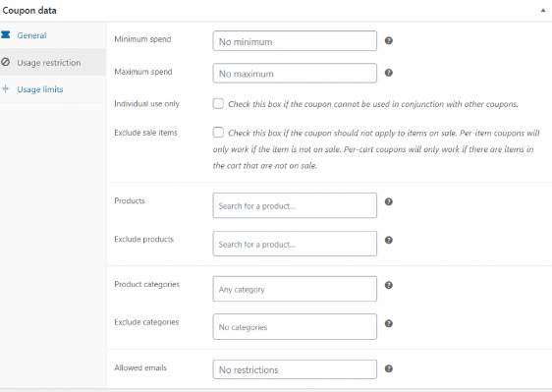Click the Exclude sale items label
Image resolution: width=552 pixels, height=392 pixels.
pyautogui.click(x=145, y=133)
